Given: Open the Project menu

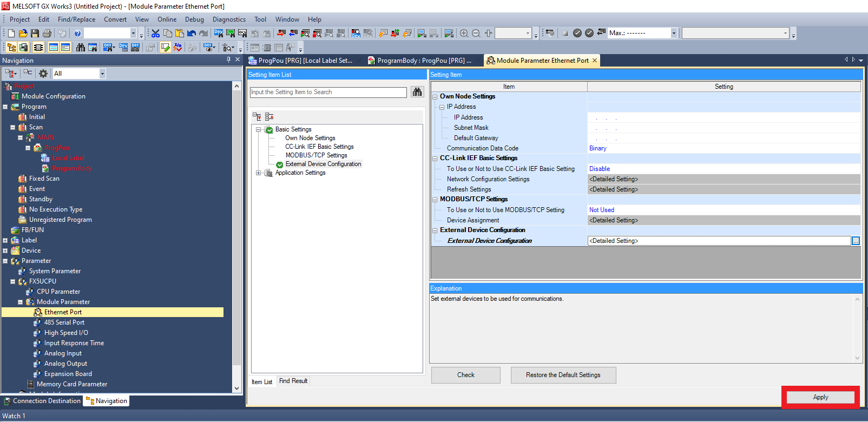Looking at the screenshot, I should 20,19.
